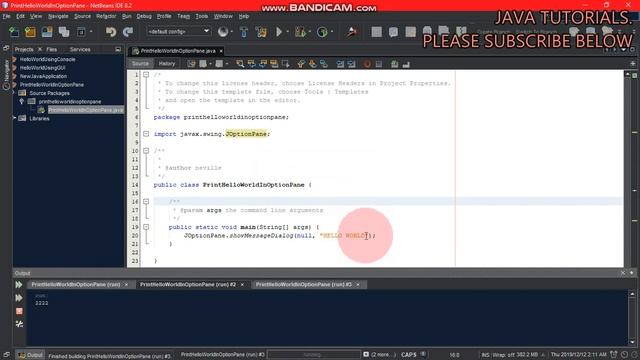Screen dimensions: 640x360
Task: Click the Shift Line Right icon
Action: click(351, 64)
